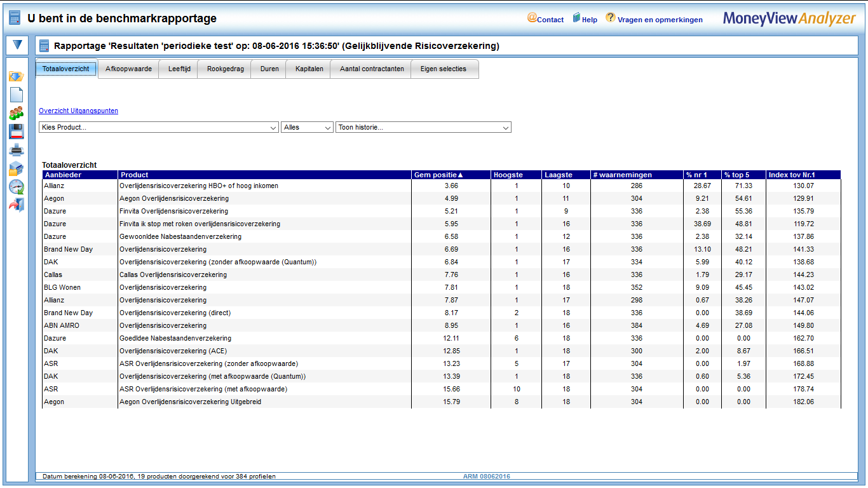868x488 pixels.
Task: Click 'GewoonIdee Nabestaandenverzekering' cell
Action: click(265, 236)
